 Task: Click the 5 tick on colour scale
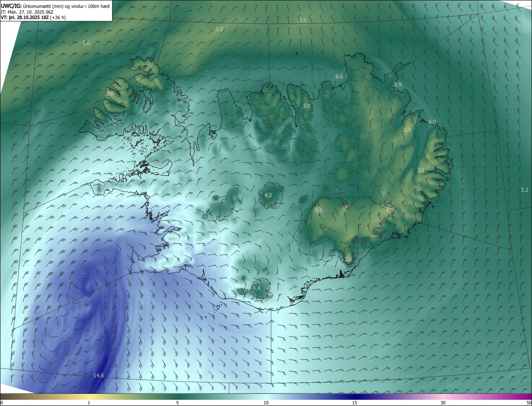177,403
